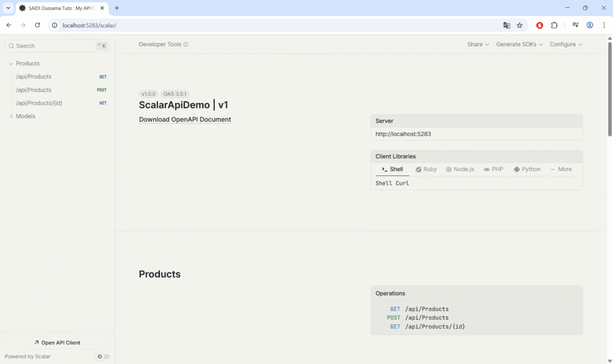Screen dimensions: 613x364
Task: Open the Configure dropdown
Action: 566,44
